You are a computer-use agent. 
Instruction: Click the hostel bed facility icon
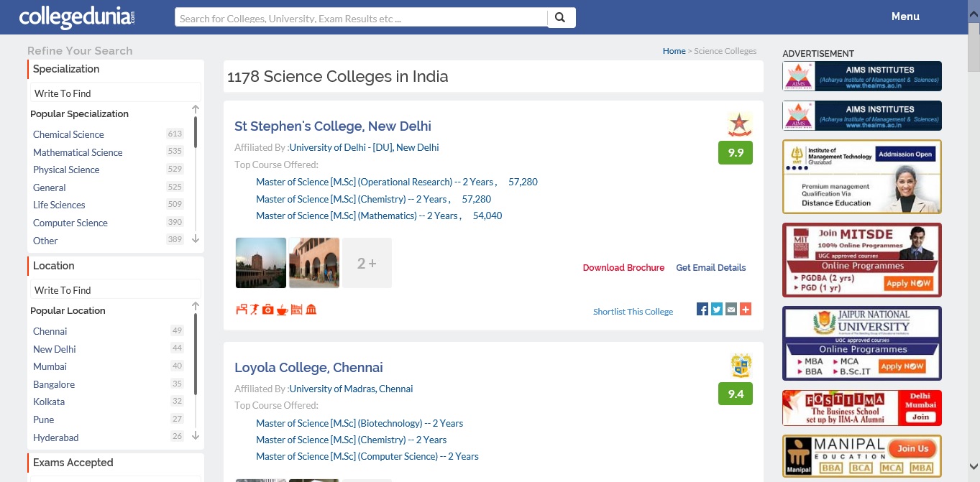point(242,310)
